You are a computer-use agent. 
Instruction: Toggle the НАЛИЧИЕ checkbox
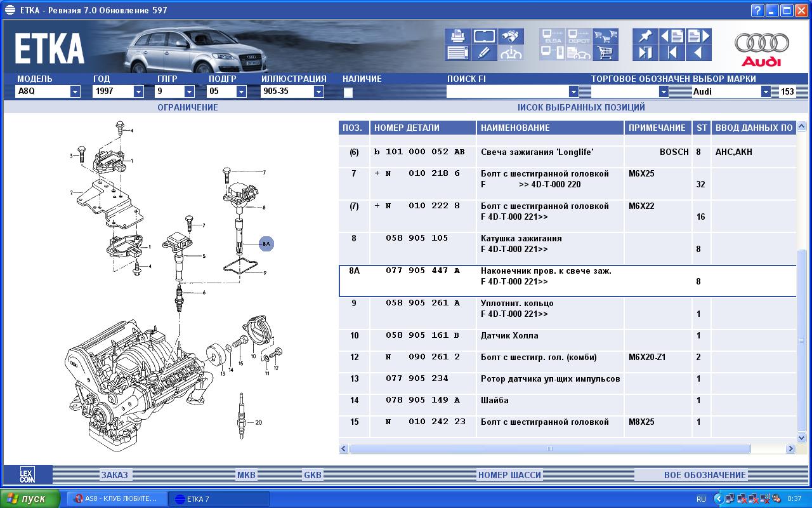[348, 92]
